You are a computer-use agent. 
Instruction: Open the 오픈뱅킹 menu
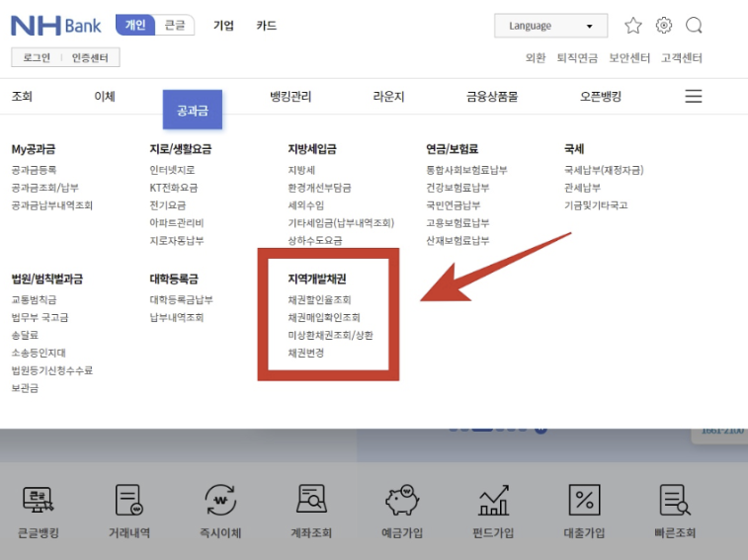click(x=601, y=97)
